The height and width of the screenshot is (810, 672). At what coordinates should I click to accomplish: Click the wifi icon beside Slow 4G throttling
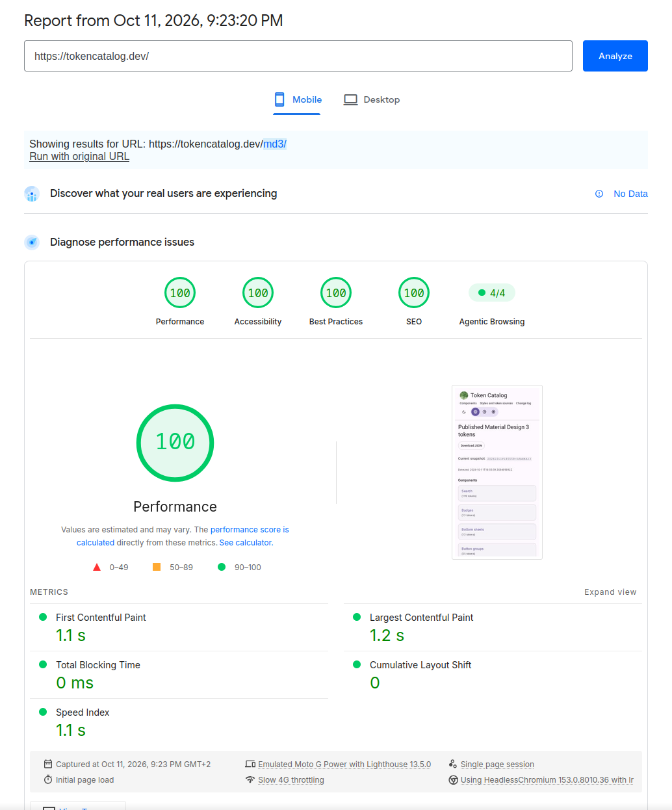250,779
